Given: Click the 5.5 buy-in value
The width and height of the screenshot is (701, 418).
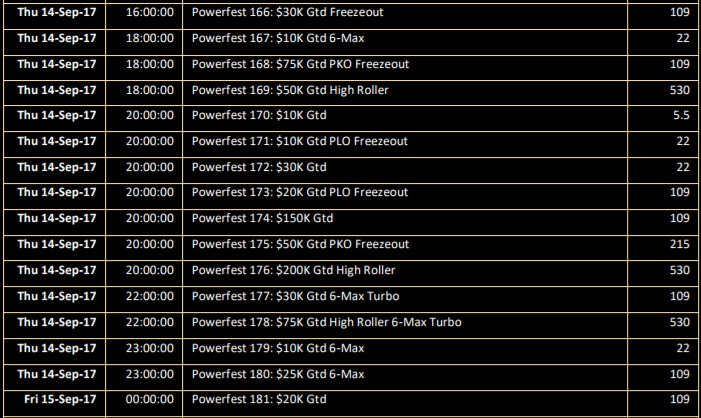Looking at the screenshot, I should point(681,115).
